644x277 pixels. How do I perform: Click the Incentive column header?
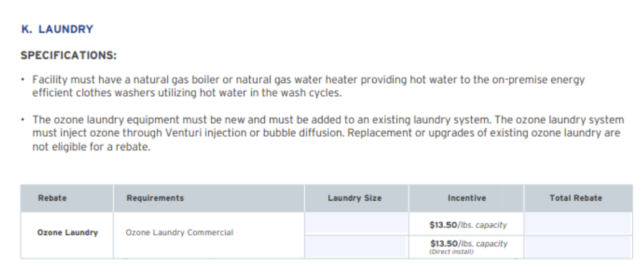(x=467, y=198)
